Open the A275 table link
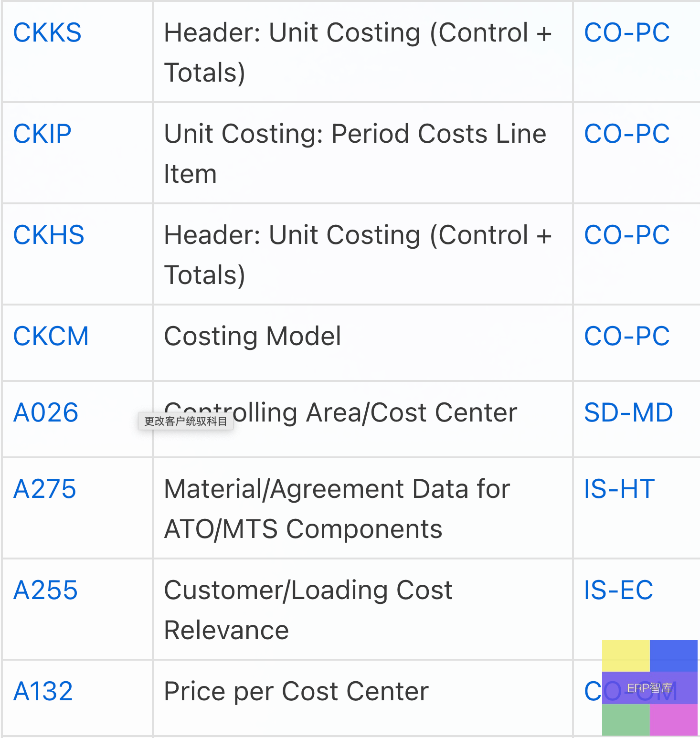This screenshot has height=738, width=700. [45, 489]
